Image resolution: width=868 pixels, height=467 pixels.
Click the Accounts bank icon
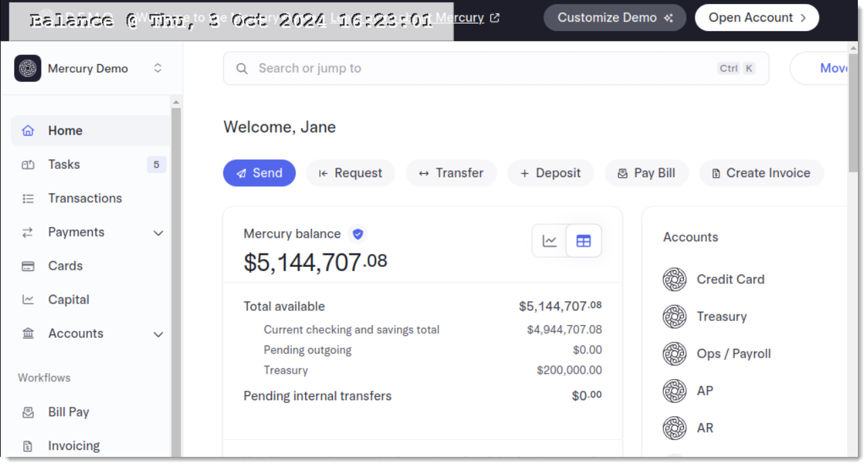pyautogui.click(x=28, y=333)
